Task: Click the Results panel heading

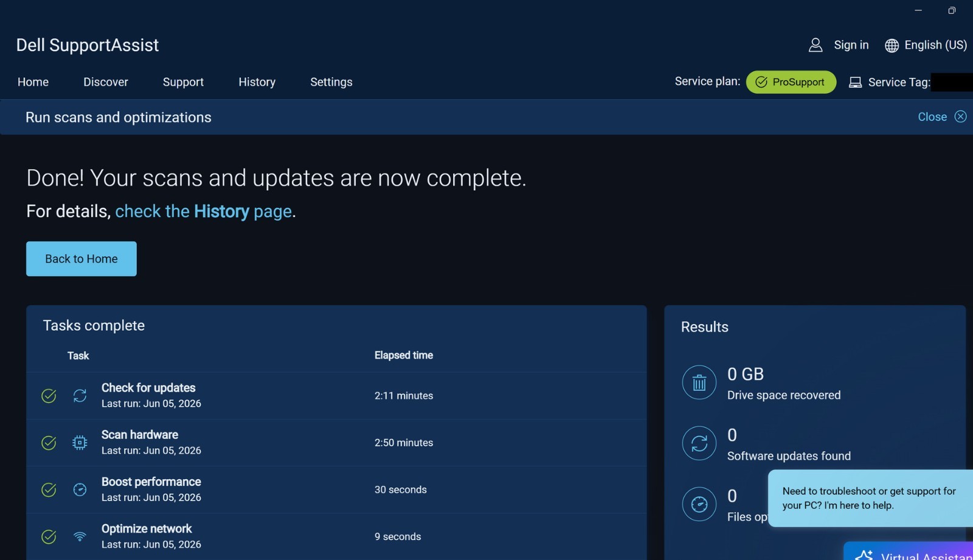Action: tap(705, 327)
